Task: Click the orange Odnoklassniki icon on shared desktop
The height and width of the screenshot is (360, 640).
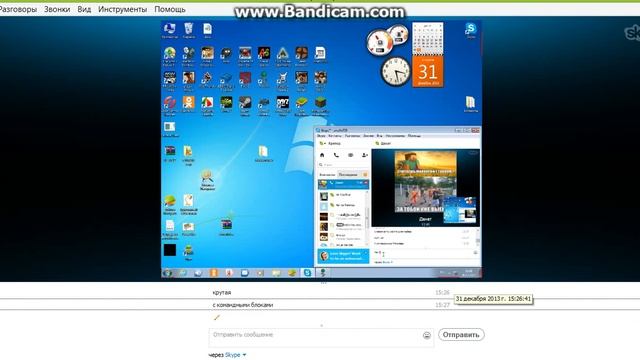Action: 188,103
